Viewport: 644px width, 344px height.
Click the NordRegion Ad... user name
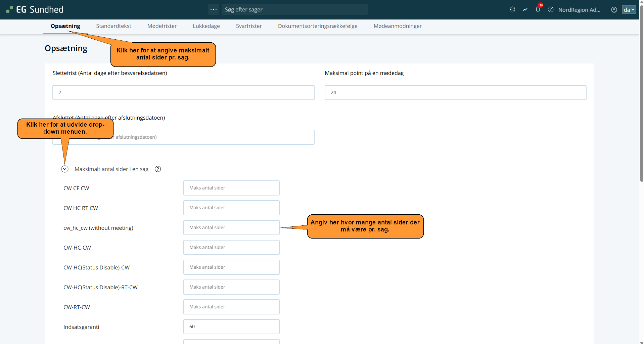[x=579, y=10]
